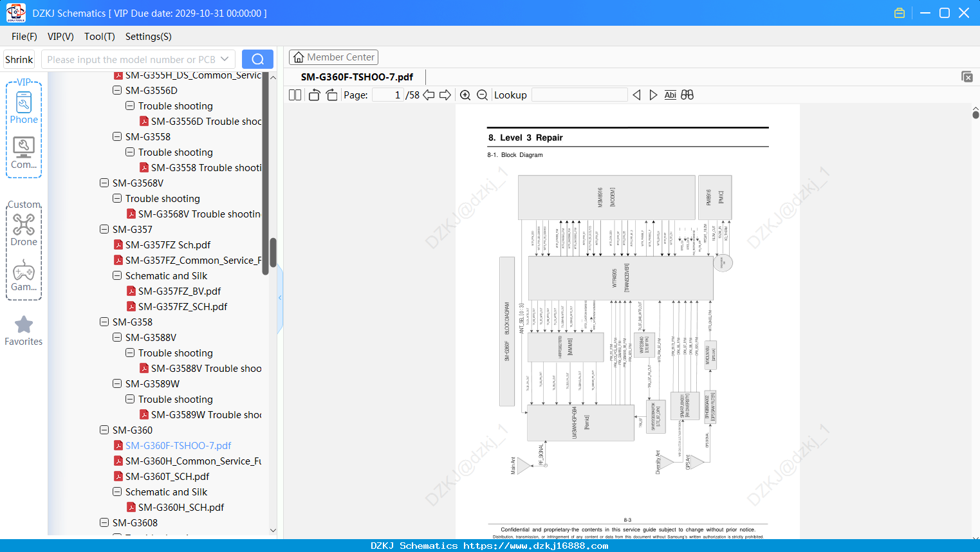Open the Settings(S) menu

click(149, 37)
